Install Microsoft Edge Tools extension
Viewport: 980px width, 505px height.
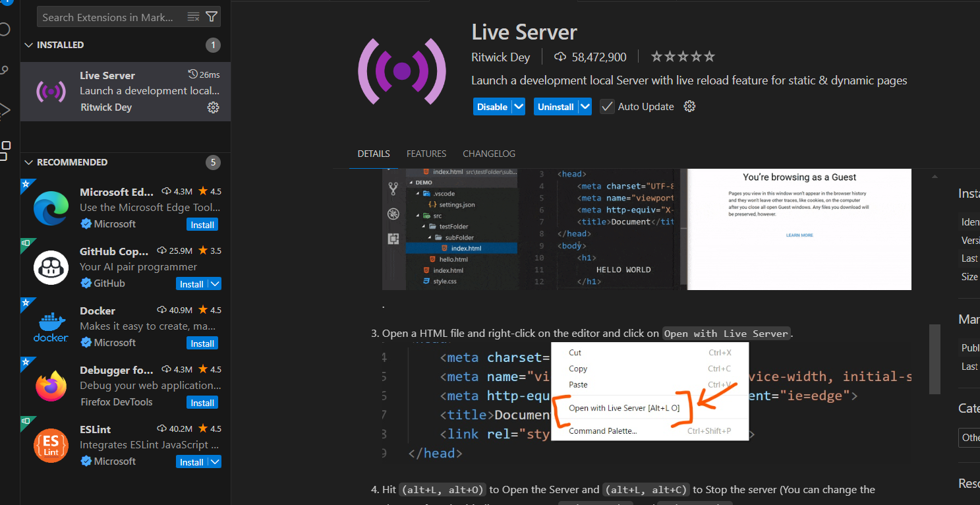[x=202, y=225]
